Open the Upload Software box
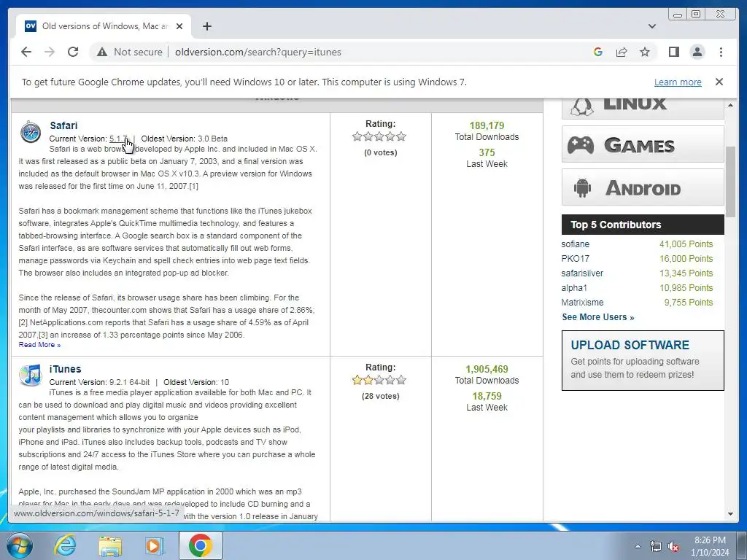Image resolution: width=747 pixels, height=560 pixels. (643, 360)
